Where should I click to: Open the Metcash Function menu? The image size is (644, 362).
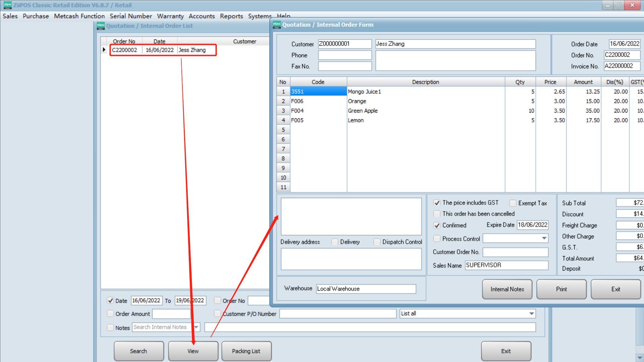coord(79,16)
